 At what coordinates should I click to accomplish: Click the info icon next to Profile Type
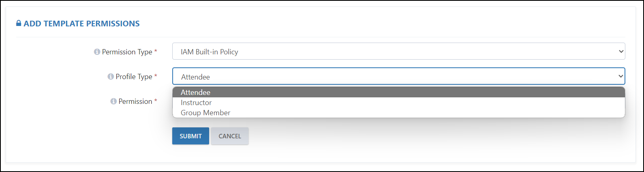(x=111, y=77)
